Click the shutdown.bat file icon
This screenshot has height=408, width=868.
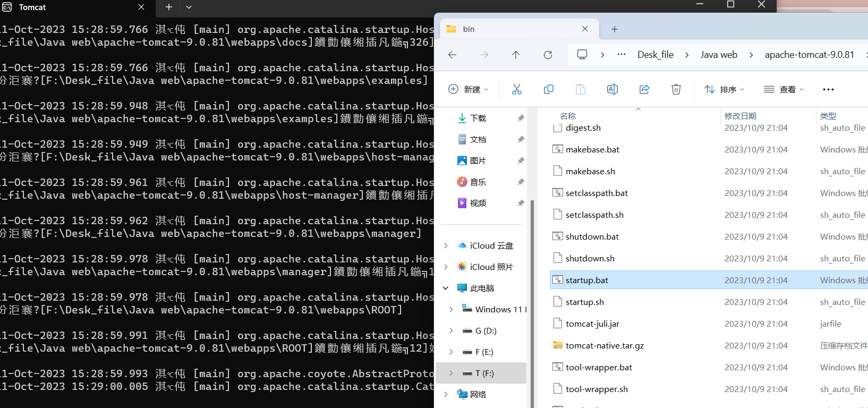point(558,236)
